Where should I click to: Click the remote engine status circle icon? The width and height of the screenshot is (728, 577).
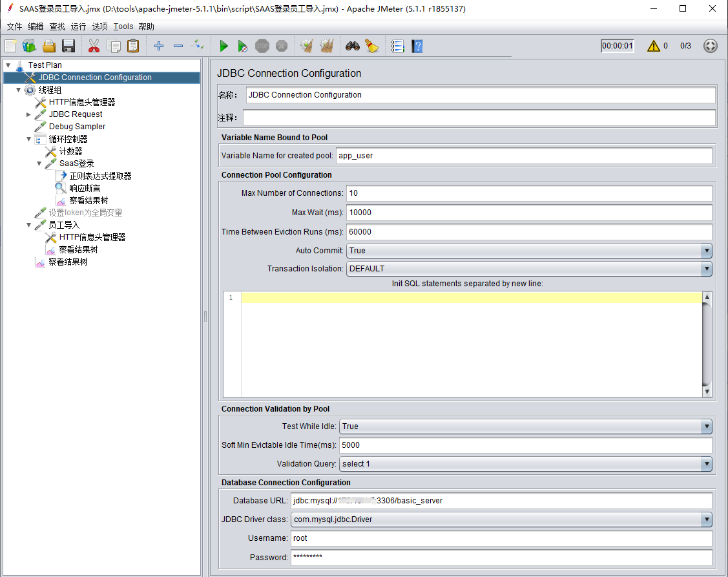pyautogui.click(x=711, y=45)
